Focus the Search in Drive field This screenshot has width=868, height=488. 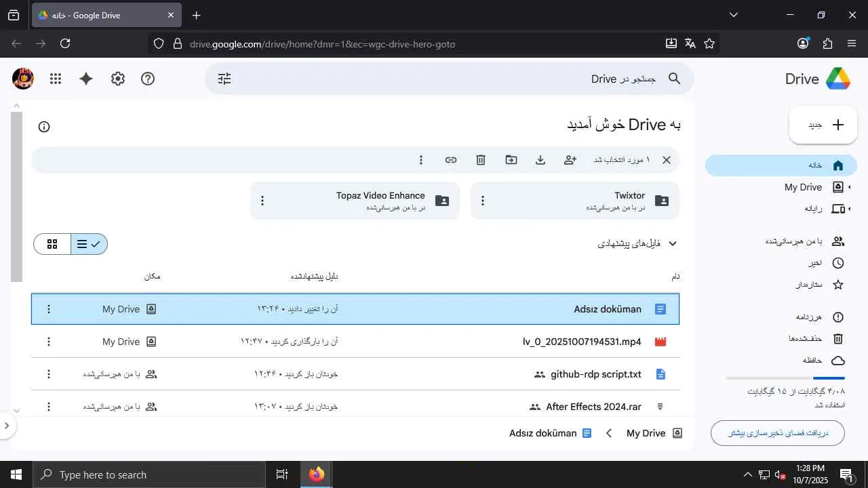[449, 79]
